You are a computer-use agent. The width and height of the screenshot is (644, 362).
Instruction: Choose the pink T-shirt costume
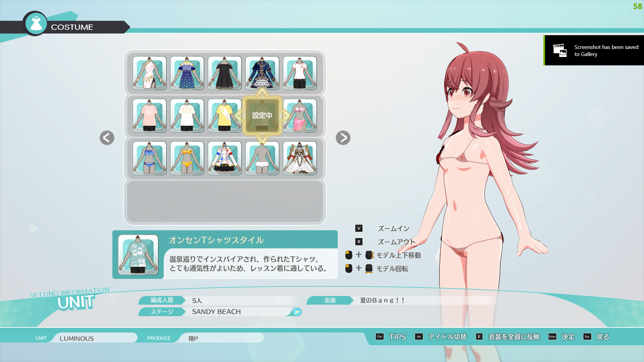pyautogui.click(x=150, y=116)
